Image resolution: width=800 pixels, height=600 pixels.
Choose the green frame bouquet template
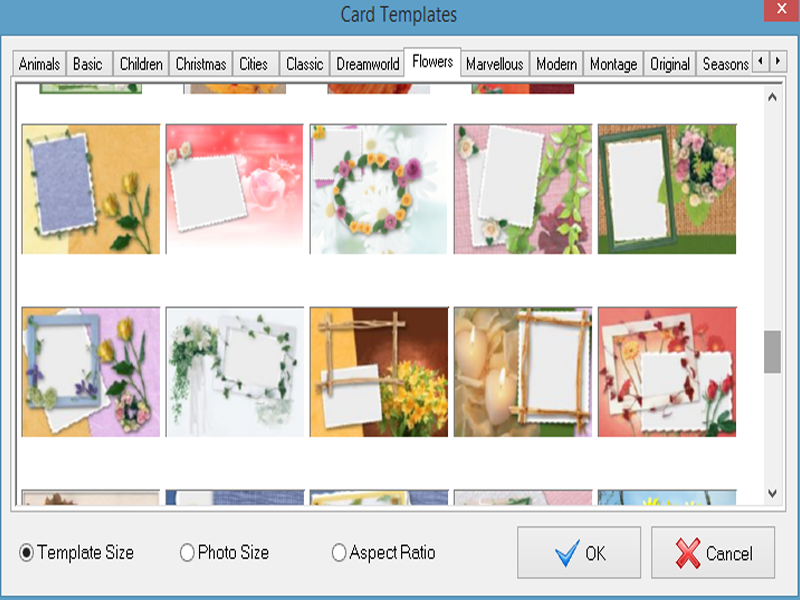coord(667,189)
